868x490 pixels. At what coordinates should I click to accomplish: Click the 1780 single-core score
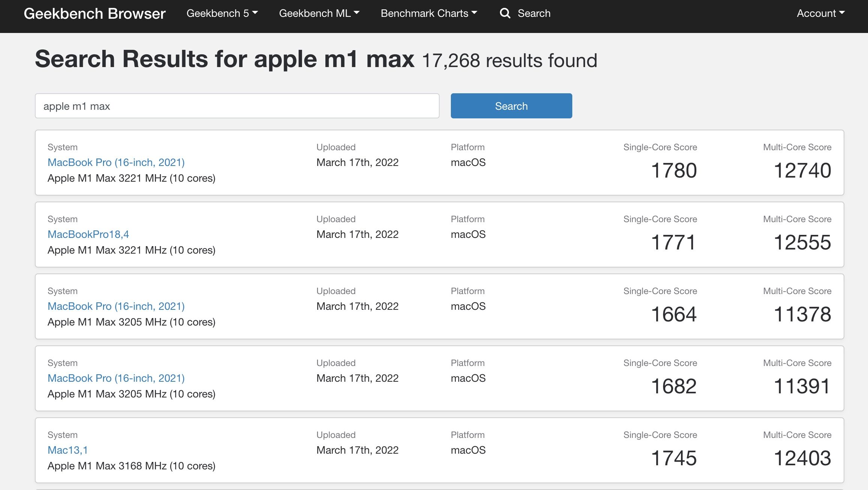click(x=674, y=170)
